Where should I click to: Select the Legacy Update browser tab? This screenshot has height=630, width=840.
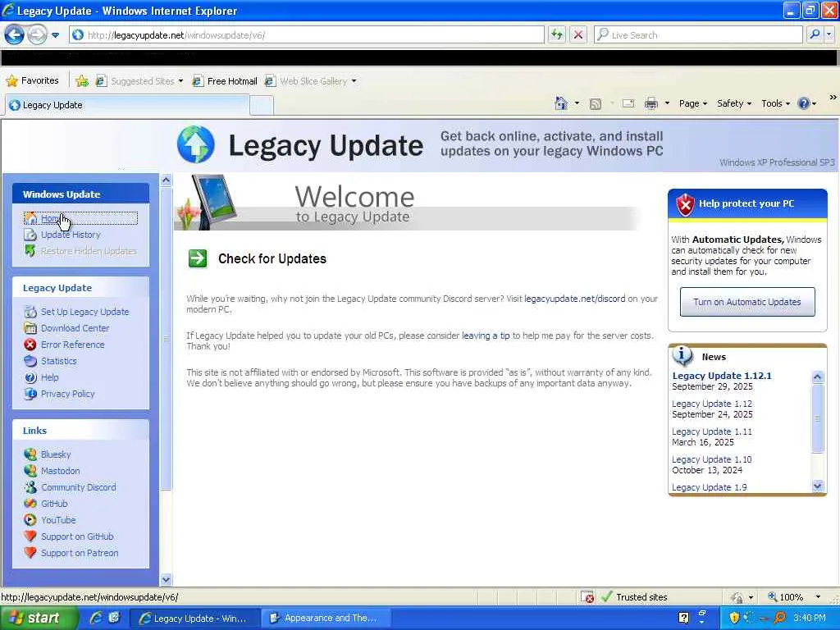click(x=127, y=105)
